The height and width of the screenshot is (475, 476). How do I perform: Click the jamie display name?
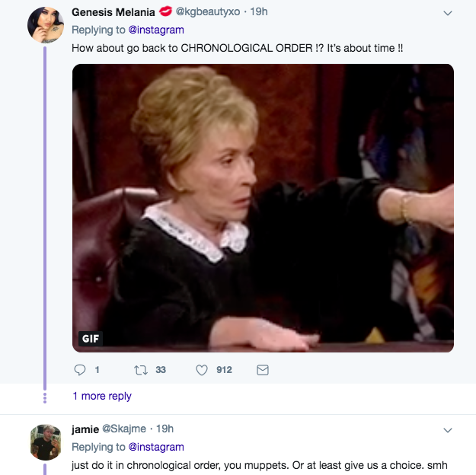tap(85, 429)
